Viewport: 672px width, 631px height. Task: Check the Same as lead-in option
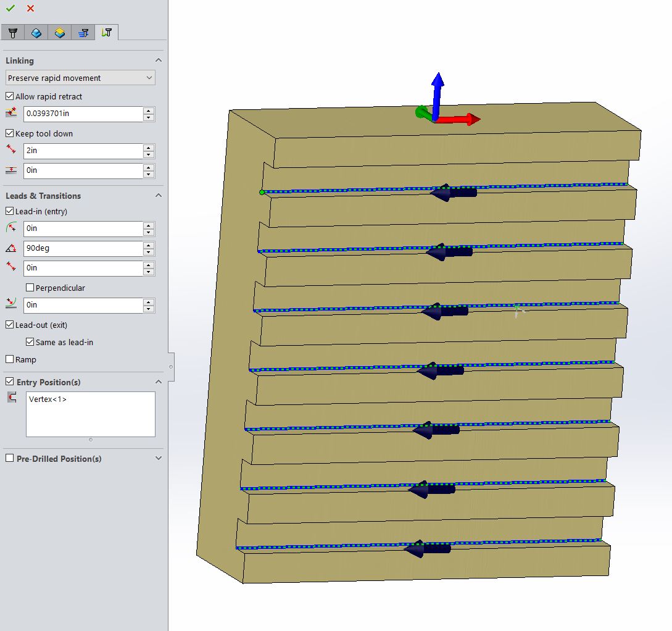[30, 342]
